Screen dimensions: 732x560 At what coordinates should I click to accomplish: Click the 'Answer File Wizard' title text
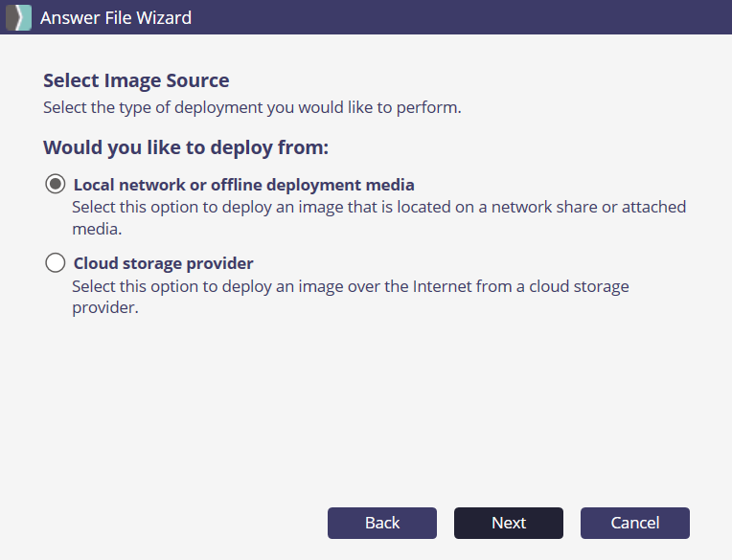(x=115, y=17)
